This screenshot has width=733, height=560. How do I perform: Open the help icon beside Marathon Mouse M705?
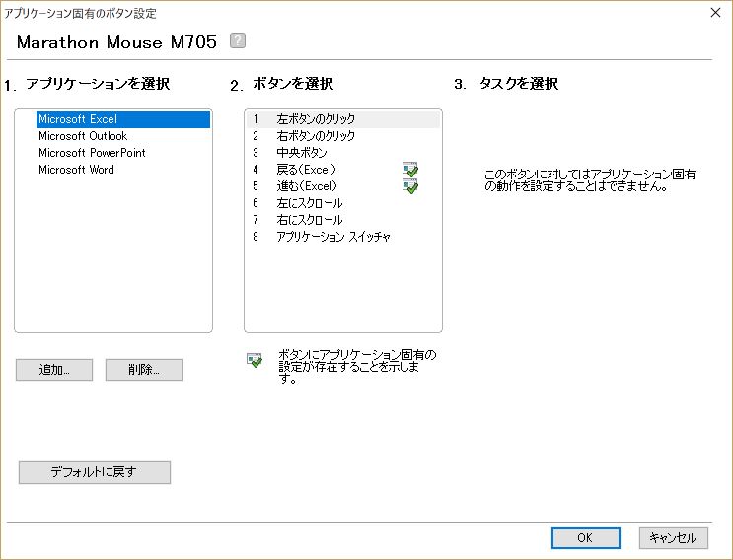[x=238, y=40]
